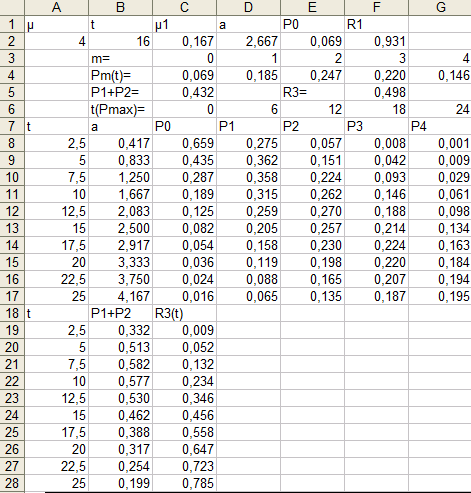The height and width of the screenshot is (493, 471).
Task: Select row header 18
Action: (12, 313)
